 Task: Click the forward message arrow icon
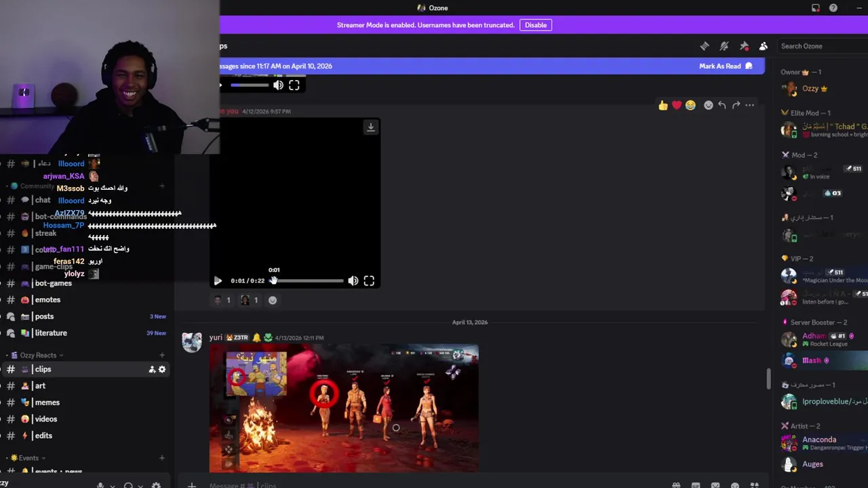point(736,105)
